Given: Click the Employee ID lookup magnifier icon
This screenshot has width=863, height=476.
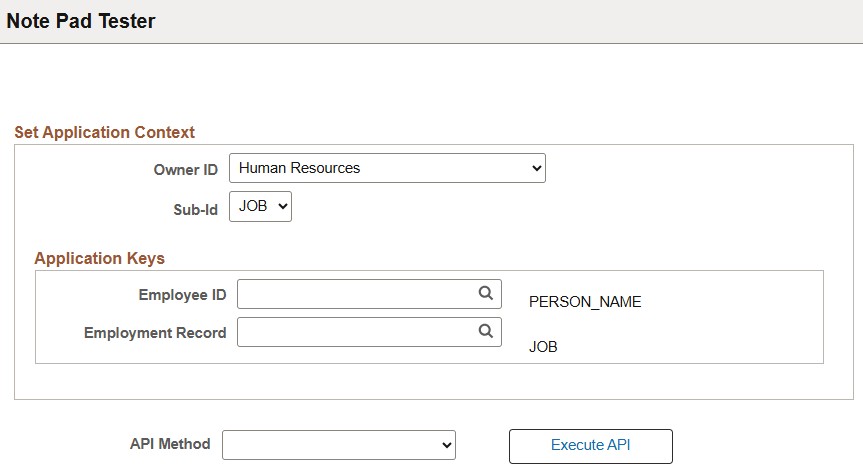Looking at the screenshot, I should tap(485, 293).
